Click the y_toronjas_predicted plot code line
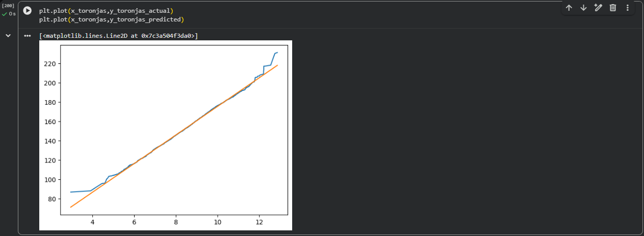The image size is (644, 236). click(x=112, y=19)
